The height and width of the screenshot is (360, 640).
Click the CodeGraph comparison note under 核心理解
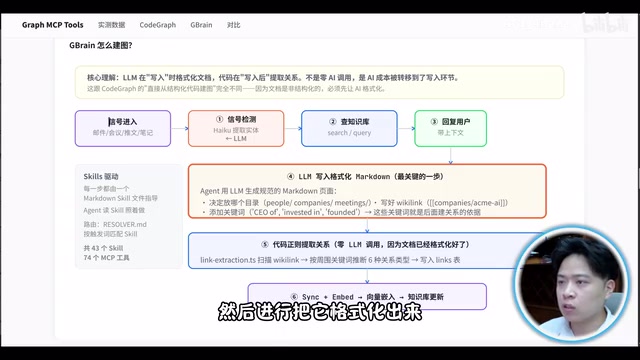pos(236,89)
